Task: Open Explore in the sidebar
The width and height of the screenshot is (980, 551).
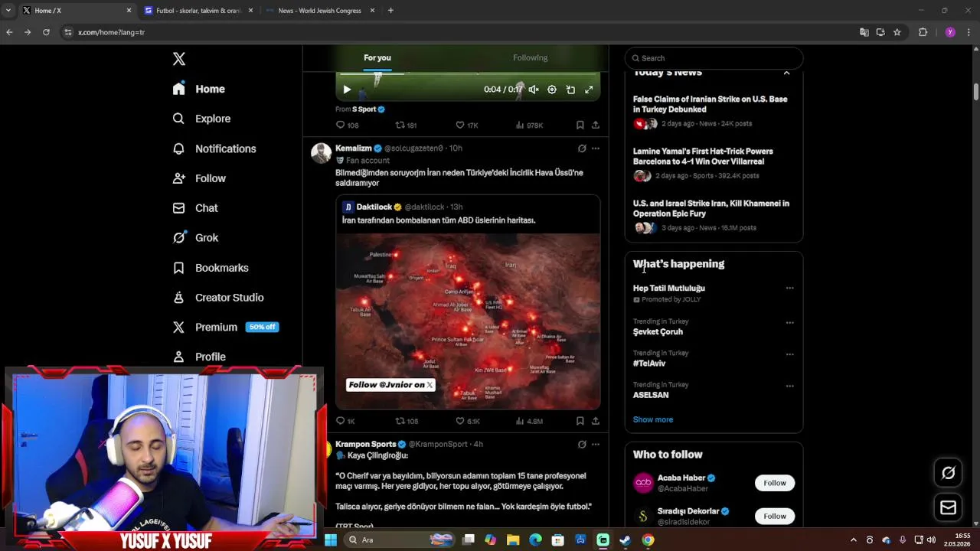Action: point(201,119)
